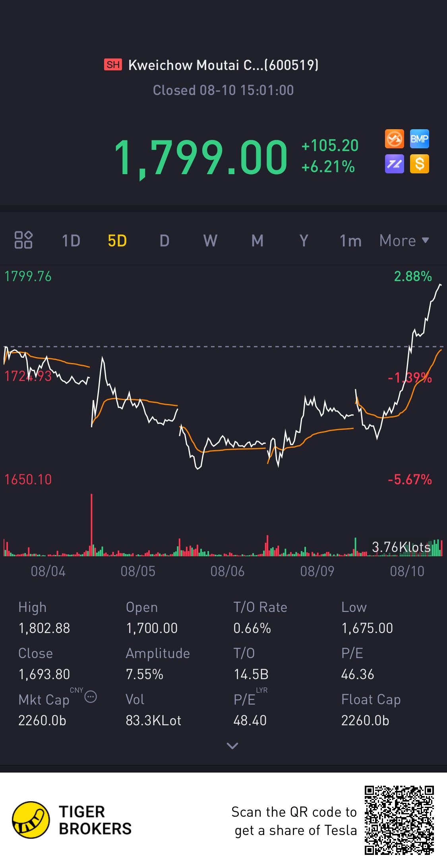Tap the blue BMP badge icon

(420, 139)
